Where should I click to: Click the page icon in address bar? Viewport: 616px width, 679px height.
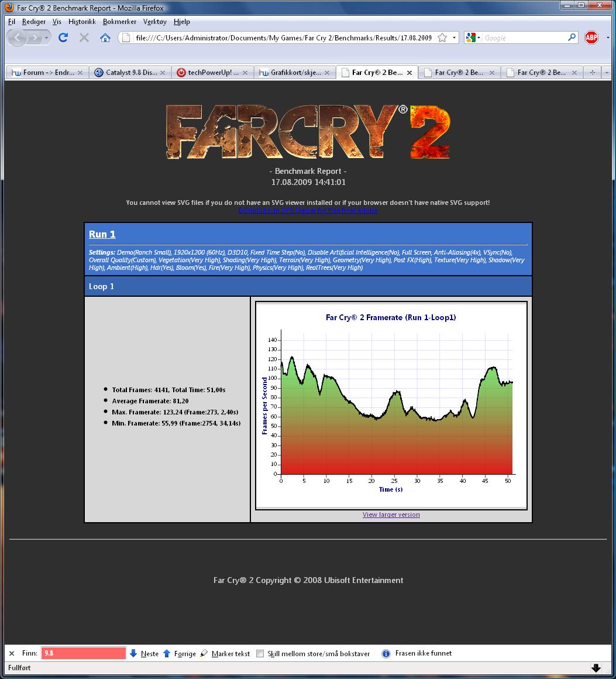click(126, 37)
